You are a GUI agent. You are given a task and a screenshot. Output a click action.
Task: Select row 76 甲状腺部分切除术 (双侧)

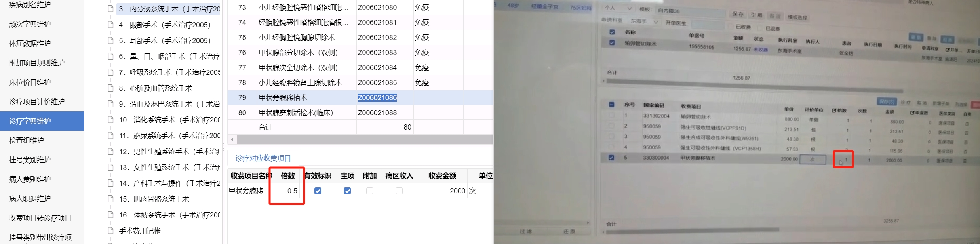[360, 52]
